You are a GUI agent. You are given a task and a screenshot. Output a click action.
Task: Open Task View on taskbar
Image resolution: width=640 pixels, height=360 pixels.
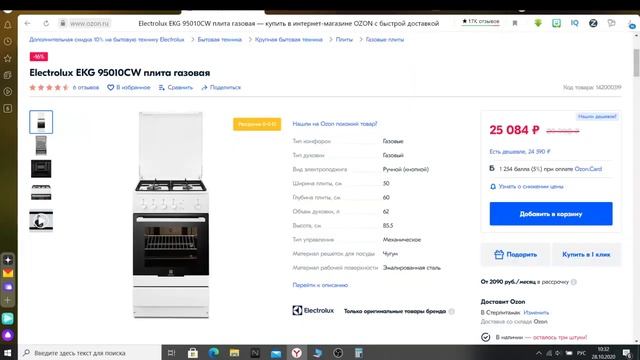point(171,353)
